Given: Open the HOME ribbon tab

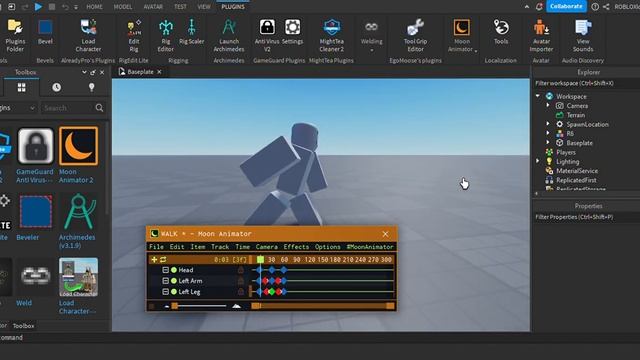Looking at the screenshot, I should [x=94, y=7].
